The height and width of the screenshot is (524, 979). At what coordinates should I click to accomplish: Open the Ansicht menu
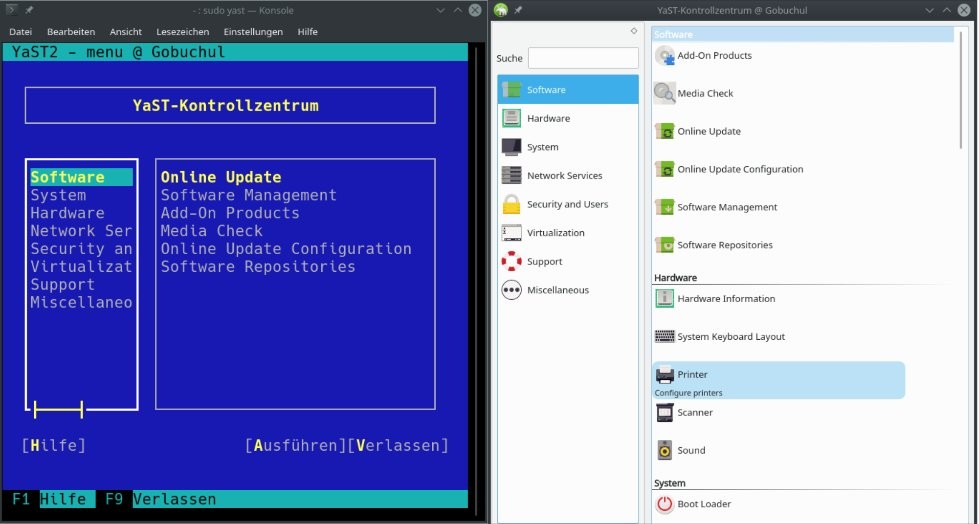coord(125,32)
